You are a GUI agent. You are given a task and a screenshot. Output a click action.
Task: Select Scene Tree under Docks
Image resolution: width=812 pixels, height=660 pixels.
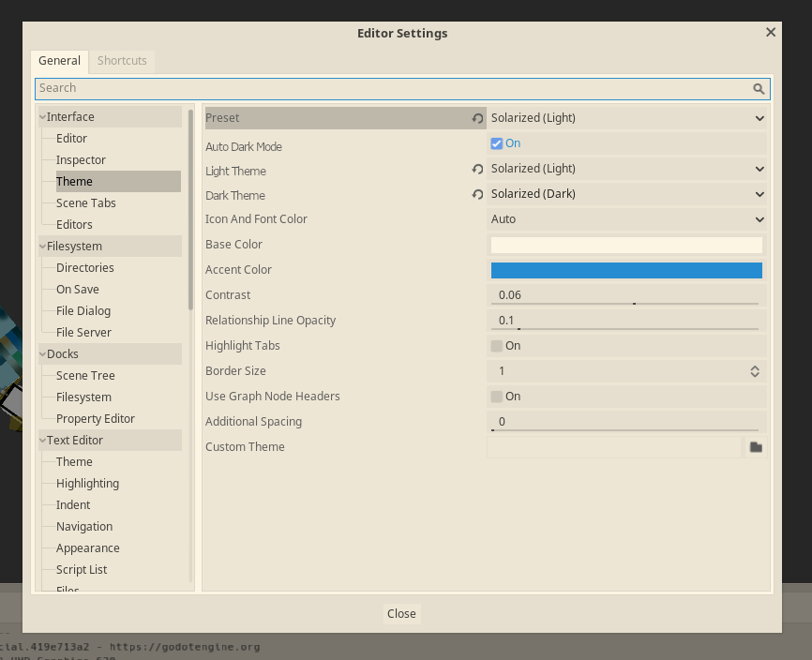pos(85,376)
